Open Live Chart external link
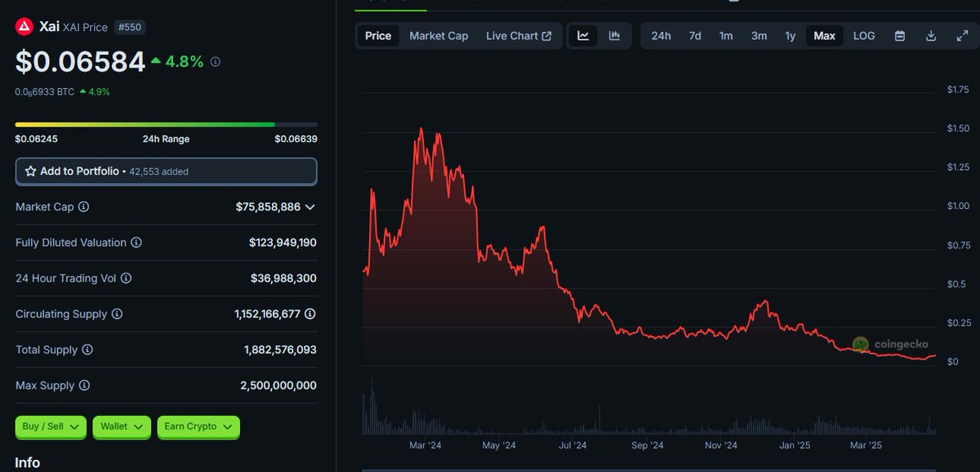 click(519, 36)
